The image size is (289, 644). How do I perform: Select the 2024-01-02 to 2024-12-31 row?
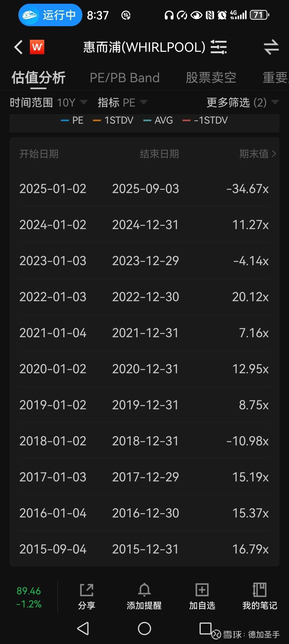[x=144, y=225]
